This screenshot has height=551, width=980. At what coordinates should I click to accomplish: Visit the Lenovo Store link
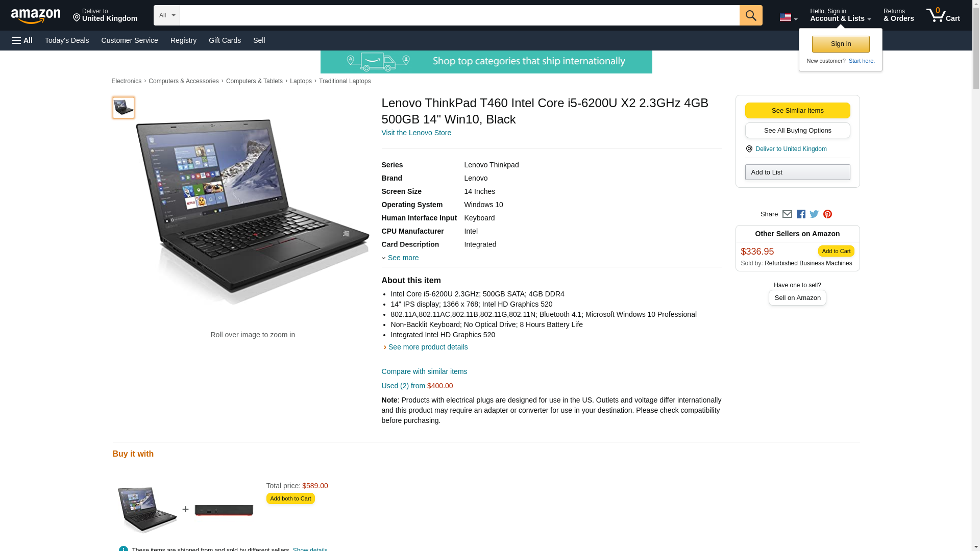click(x=416, y=133)
